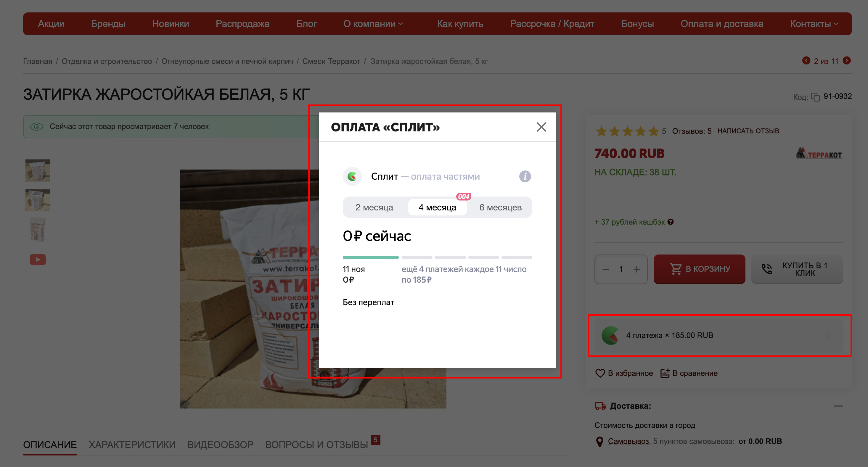
Task: Click the cashback question mark icon
Action: pyautogui.click(x=671, y=222)
